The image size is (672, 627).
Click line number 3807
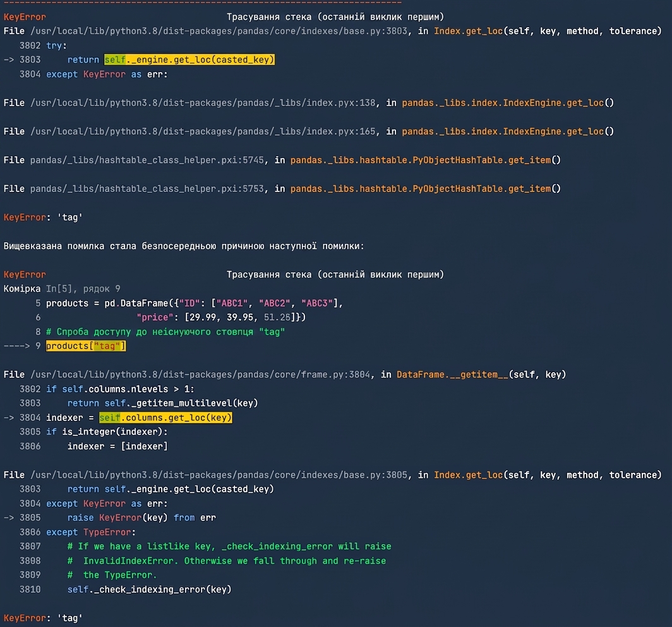tap(30, 546)
